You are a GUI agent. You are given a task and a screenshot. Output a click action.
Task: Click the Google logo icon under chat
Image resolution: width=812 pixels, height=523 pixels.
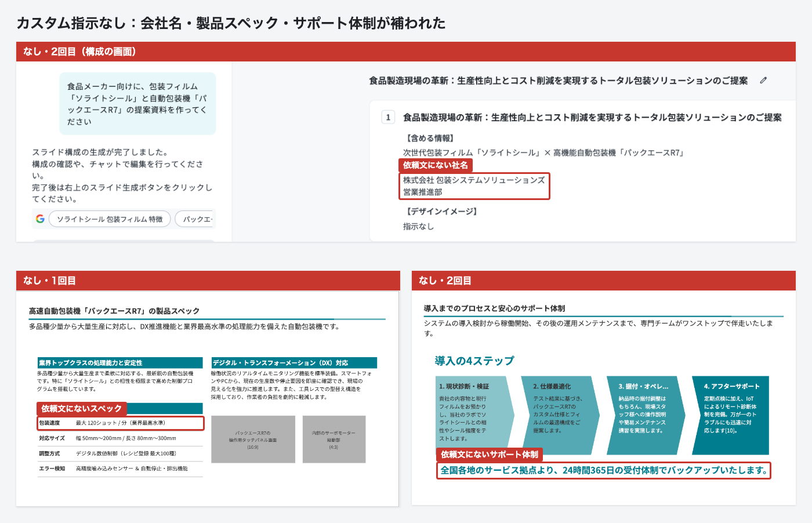(x=40, y=219)
